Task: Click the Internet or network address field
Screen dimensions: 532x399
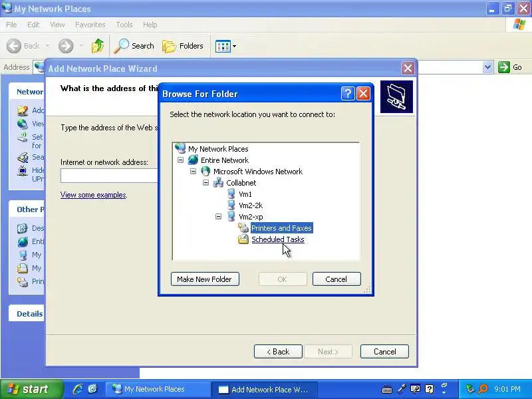Action: coord(109,176)
